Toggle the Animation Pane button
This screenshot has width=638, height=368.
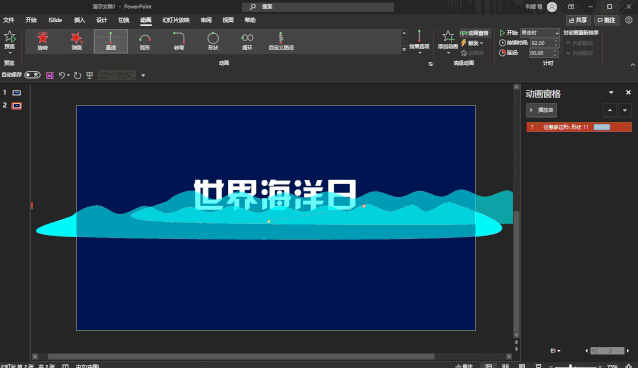click(x=474, y=33)
